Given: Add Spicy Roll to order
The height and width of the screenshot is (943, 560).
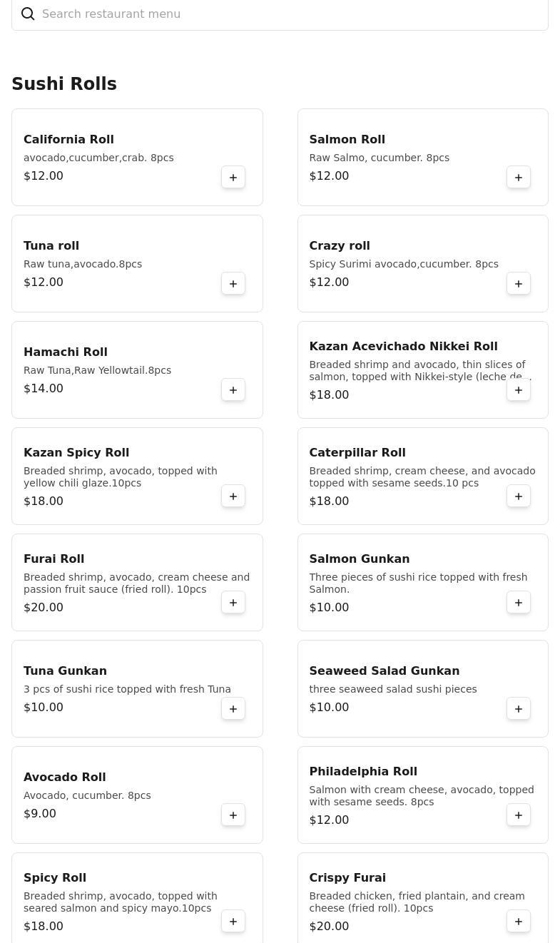Looking at the screenshot, I should pyautogui.click(x=233, y=922).
